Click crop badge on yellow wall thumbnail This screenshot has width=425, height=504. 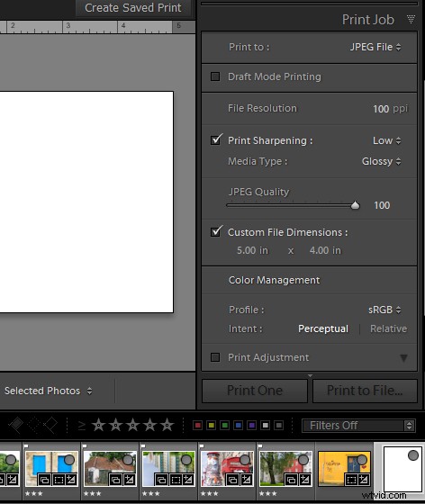(x=351, y=481)
